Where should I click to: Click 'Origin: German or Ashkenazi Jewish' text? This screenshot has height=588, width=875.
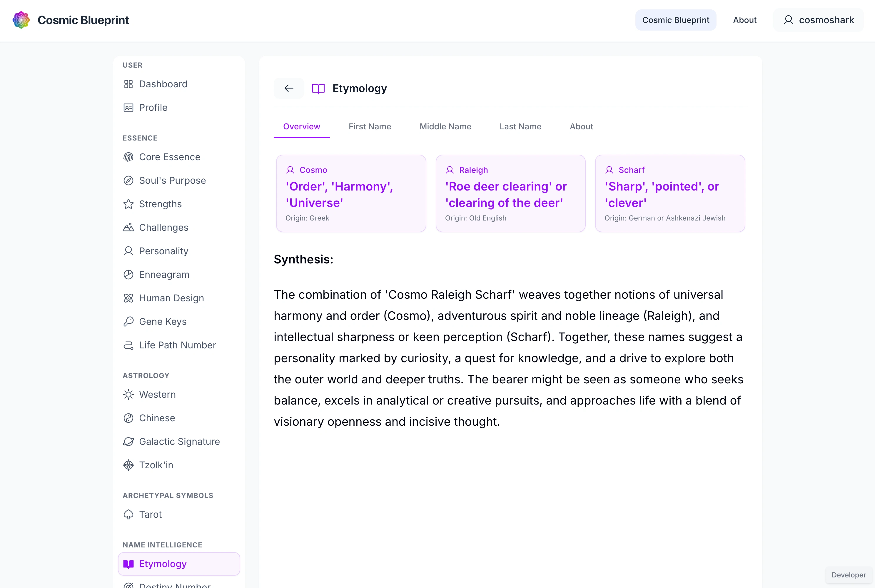coord(664,218)
